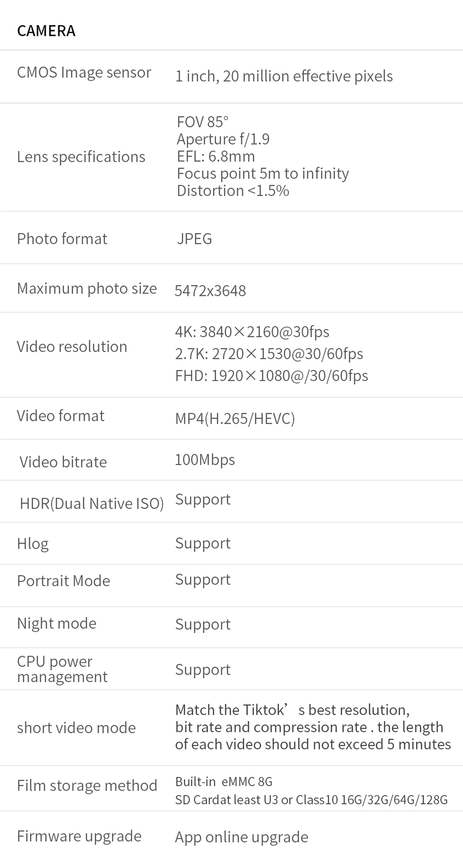Click the Built-in eMMC 8G storage text
Screen dimensions: 463x868
tap(224, 781)
